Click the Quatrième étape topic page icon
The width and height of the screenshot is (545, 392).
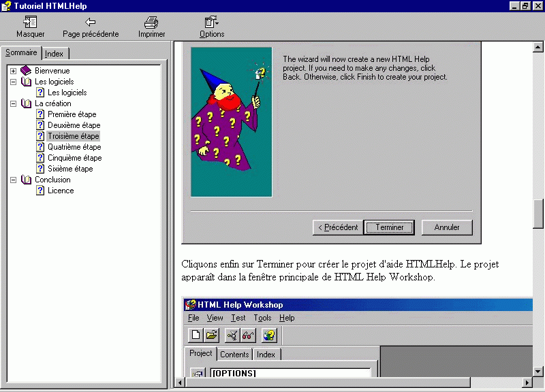[x=40, y=147]
